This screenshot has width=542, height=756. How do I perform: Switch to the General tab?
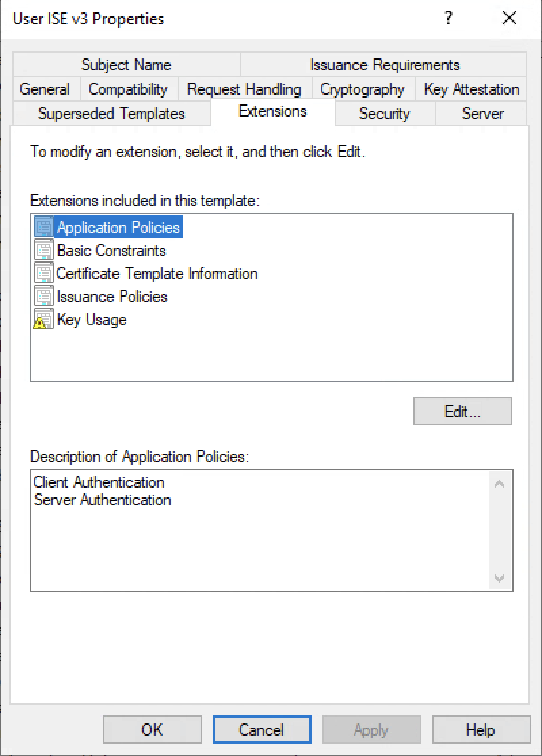point(45,89)
